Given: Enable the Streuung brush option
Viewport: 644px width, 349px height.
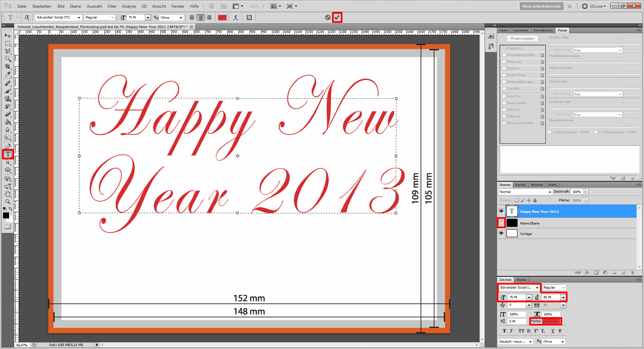Looking at the screenshot, I should tap(504, 61).
